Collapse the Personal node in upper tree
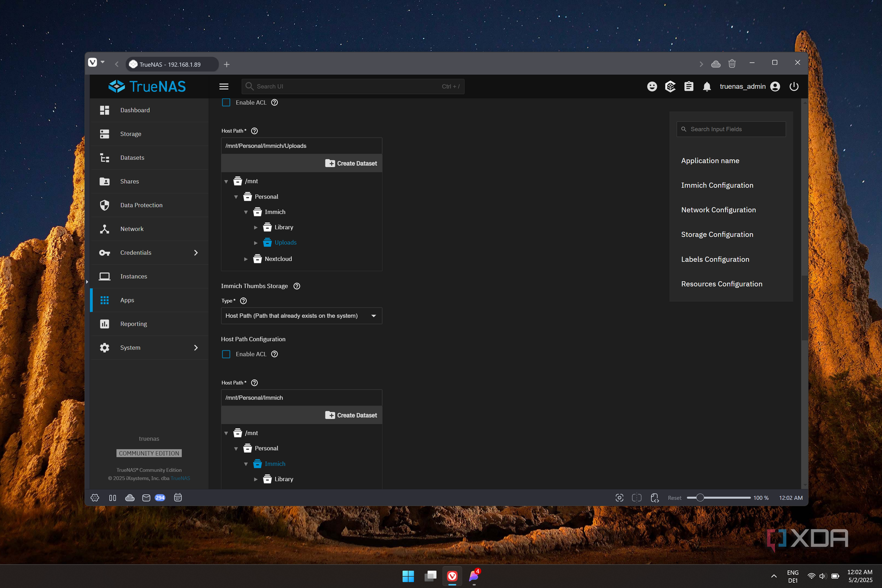The width and height of the screenshot is (882, 588). [236, 197]
